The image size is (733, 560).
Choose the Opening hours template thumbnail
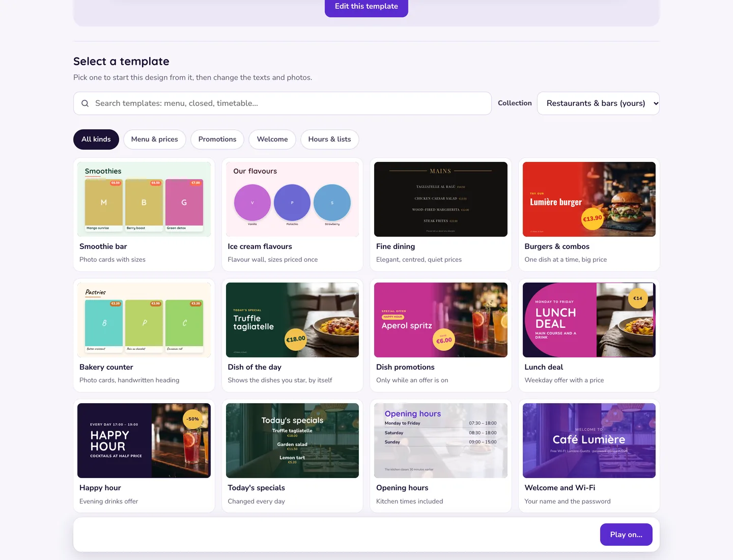point(441,440)
